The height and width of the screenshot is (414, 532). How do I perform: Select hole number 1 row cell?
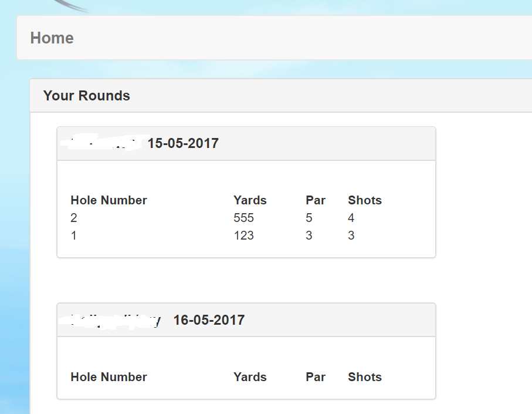[74, 235]
